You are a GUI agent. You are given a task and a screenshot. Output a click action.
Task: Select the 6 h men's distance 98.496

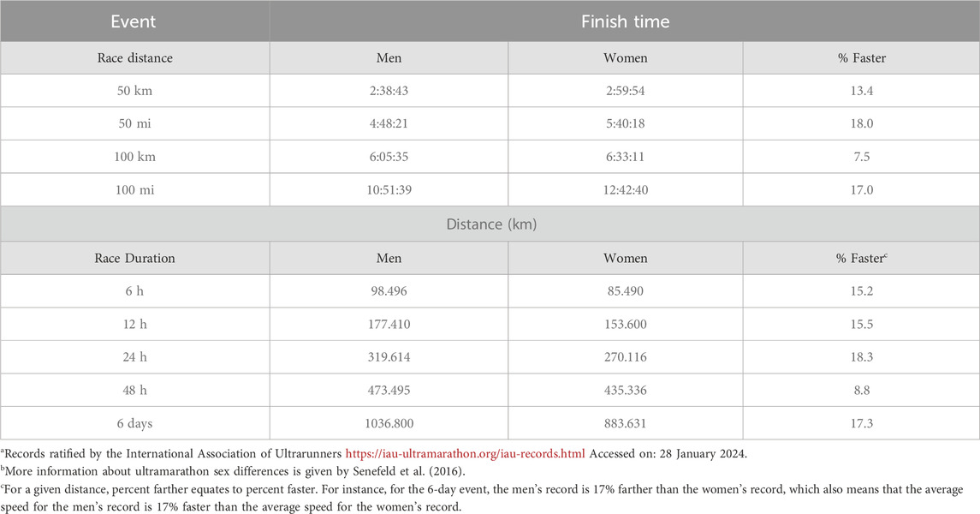(389, 291)
